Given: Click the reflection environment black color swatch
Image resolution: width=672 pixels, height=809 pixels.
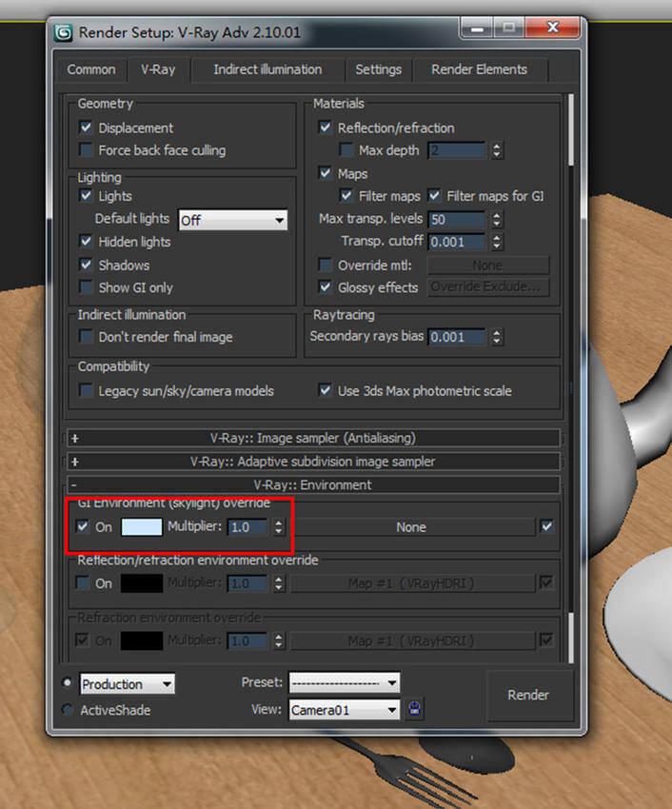Looking at the screenshot, I should tap(142, 583).
